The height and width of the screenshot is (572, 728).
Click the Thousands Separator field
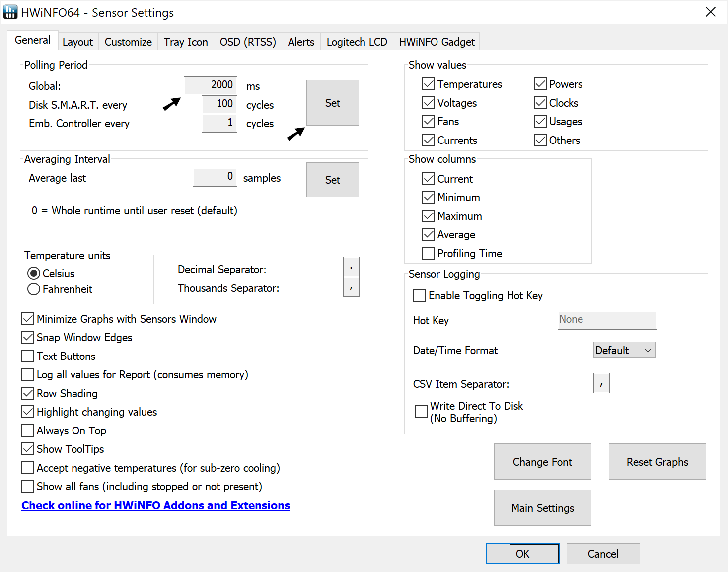pos(351,287)
